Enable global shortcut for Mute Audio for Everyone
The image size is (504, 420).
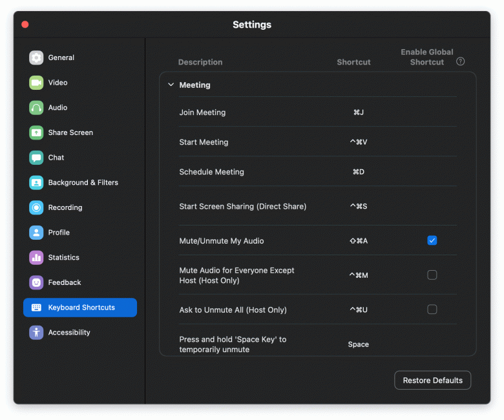point(432,275)
